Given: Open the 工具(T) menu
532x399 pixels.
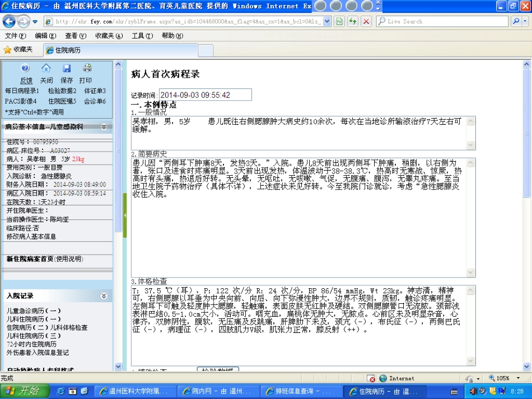Looking at the screenshot, I should [142, 36].
